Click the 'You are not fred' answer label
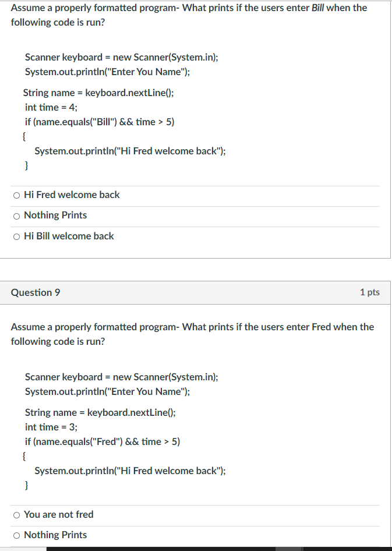 [x=58, y=514]
